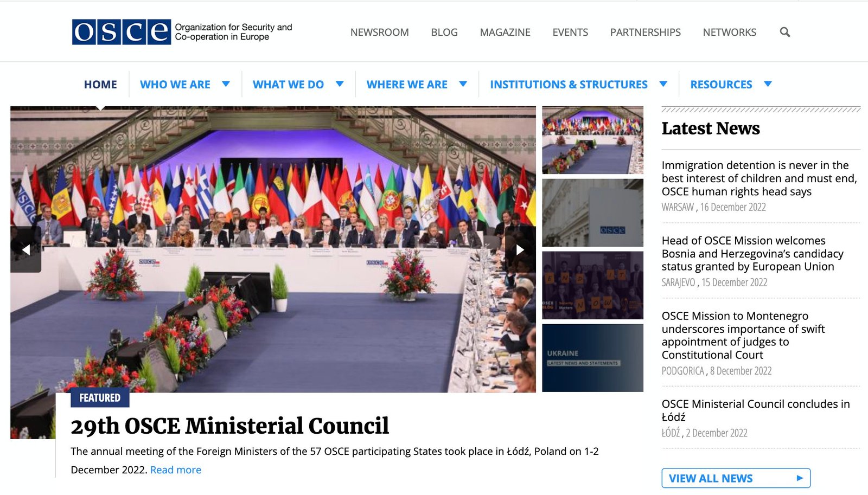
Task: Expand the Resources dropdown arrow
Action: click(768, 84)
